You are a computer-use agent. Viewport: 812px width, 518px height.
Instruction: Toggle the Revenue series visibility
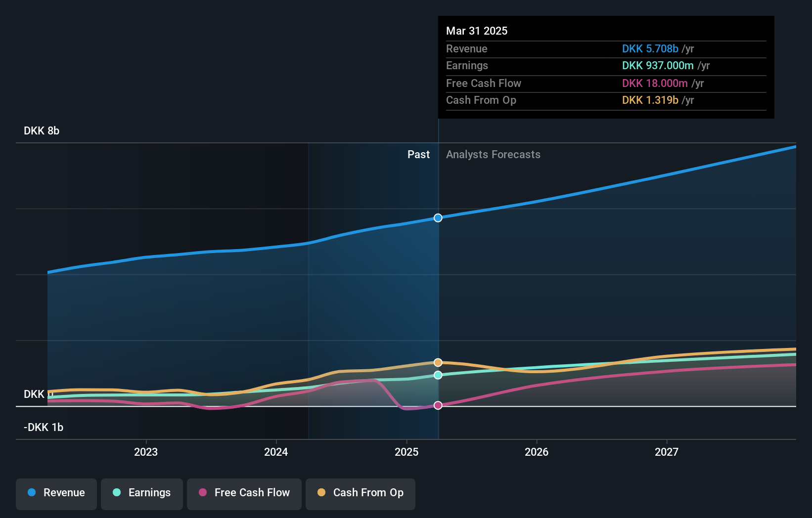pyautogui.click(x=56, y=493)
